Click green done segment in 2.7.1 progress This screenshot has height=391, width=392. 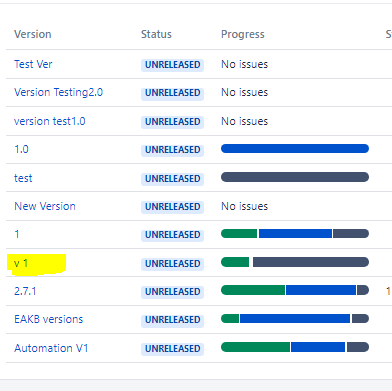pos(253,290)
